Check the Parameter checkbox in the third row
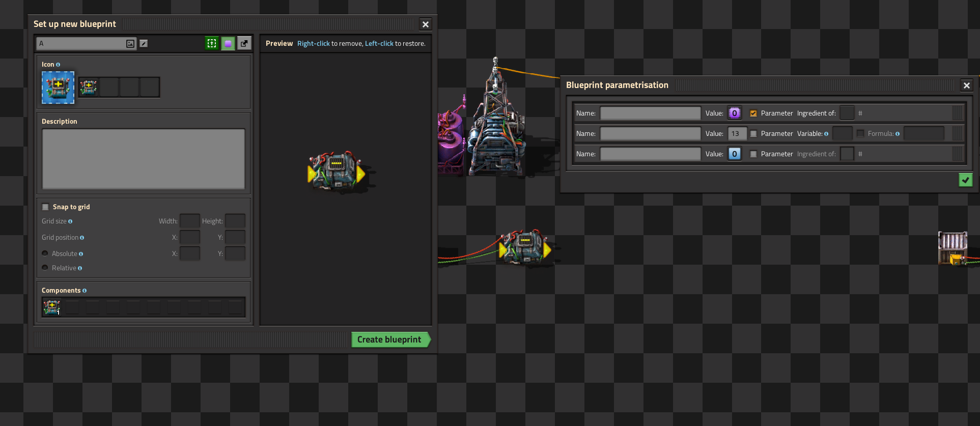 point(753,154)
